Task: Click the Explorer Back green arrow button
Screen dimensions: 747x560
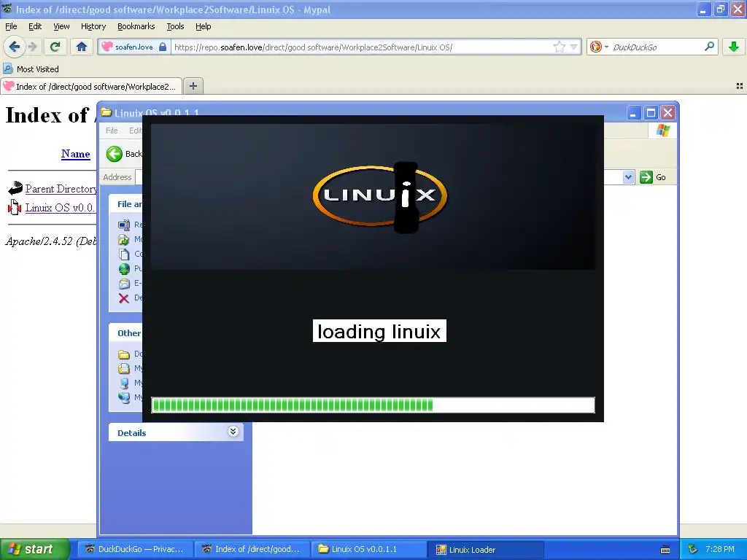Action: 115,154
